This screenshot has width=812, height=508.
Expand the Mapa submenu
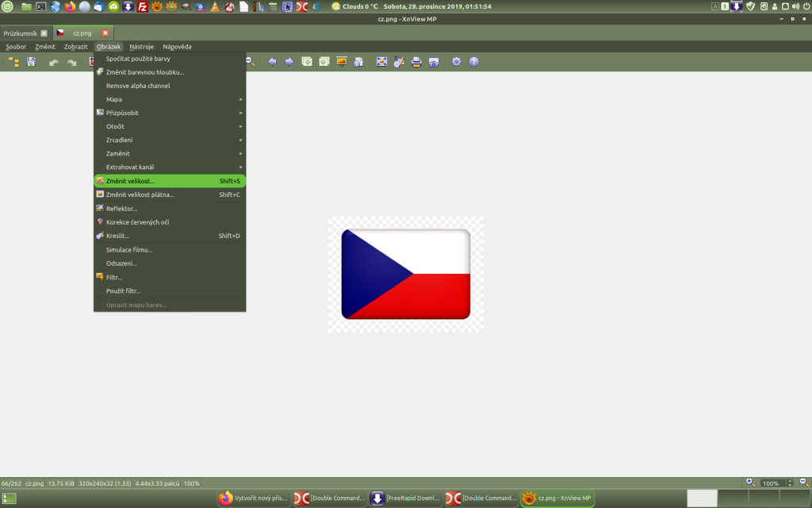point(170,99)
